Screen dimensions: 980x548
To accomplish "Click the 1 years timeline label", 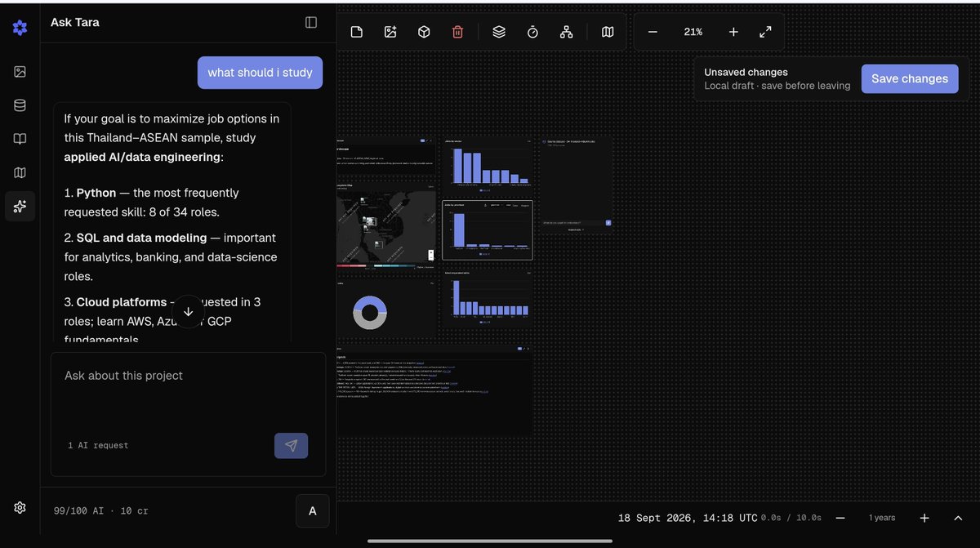I will tap(882, 518).
